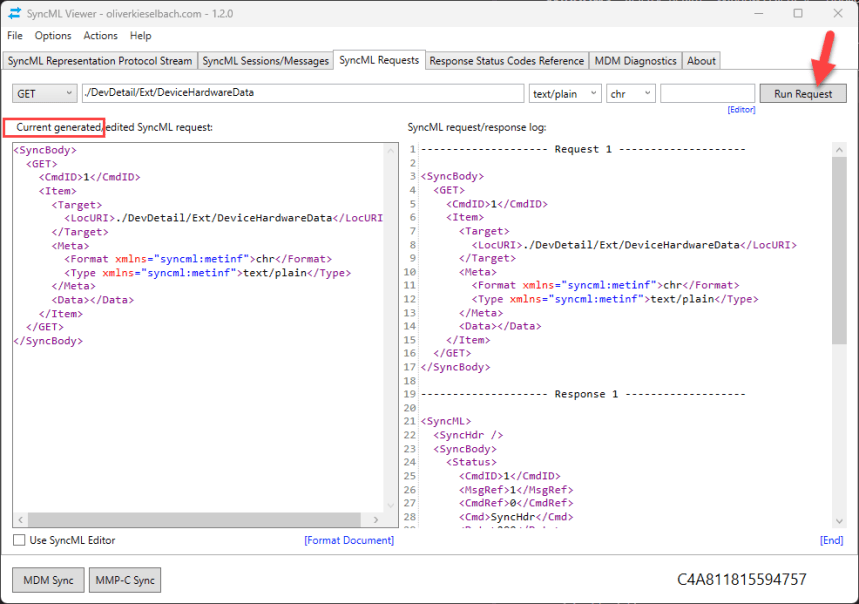Trigger the MMP-C Sync
This screenshot has width=859, height=604.
(124, 579)
